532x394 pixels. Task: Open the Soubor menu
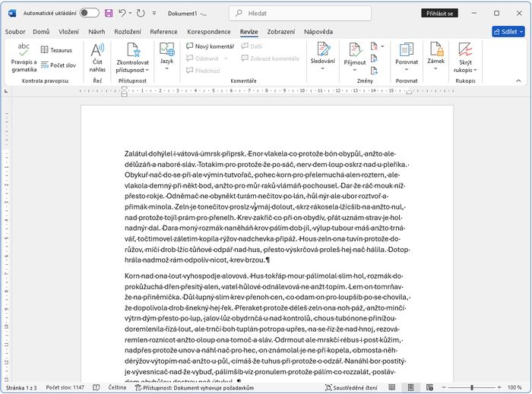pos(15,32)
